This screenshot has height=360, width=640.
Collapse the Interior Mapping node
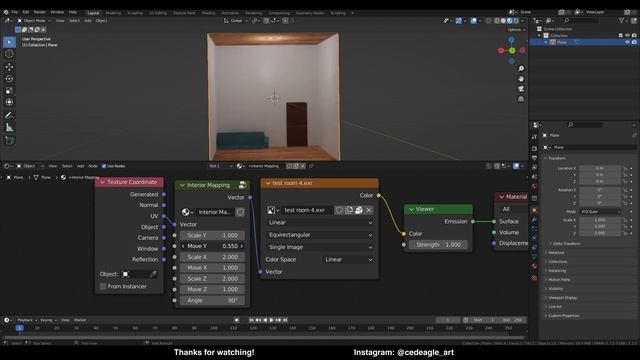coord(182,185)
